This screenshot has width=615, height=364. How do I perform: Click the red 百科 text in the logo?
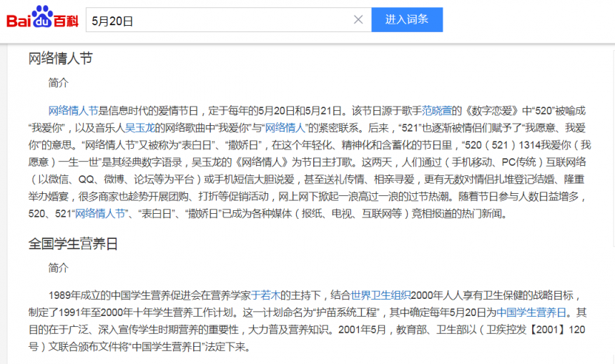(x=67, y=19)
